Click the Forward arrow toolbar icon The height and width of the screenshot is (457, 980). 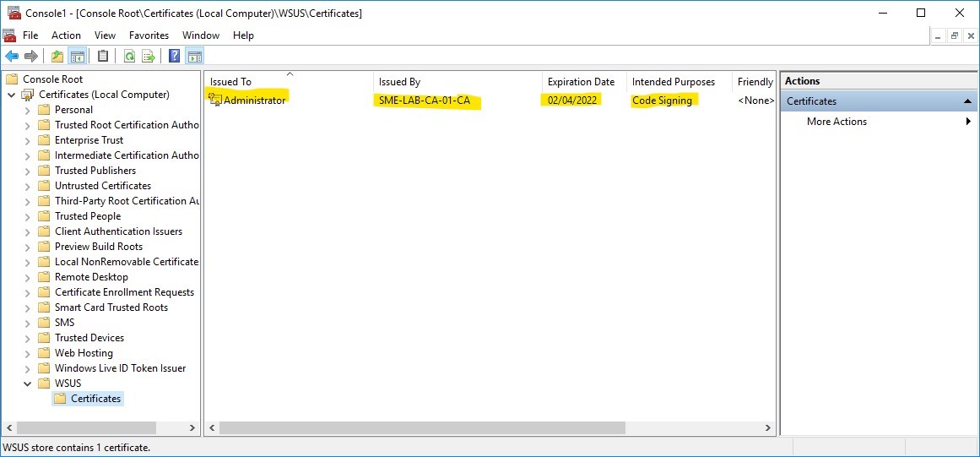[31, 57]
